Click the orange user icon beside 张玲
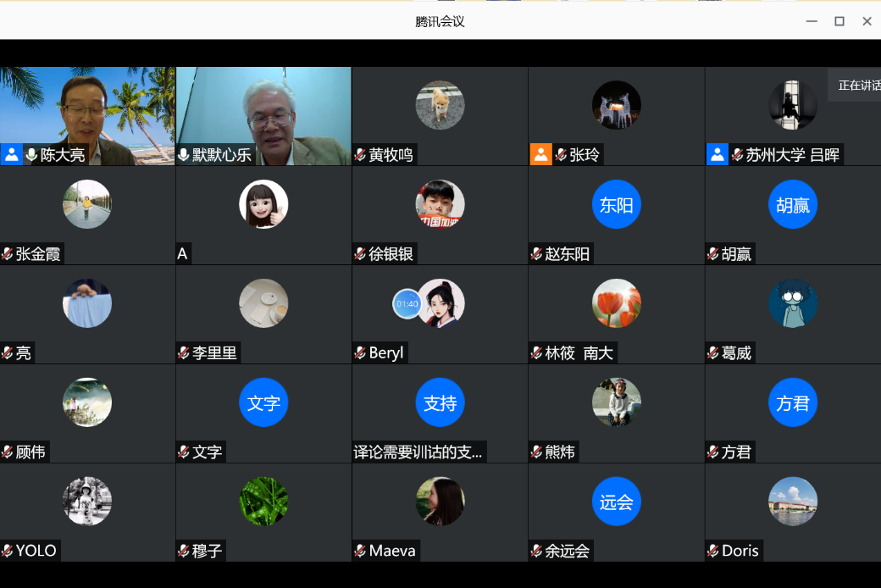881x588 pixels. tap(540, 155)
